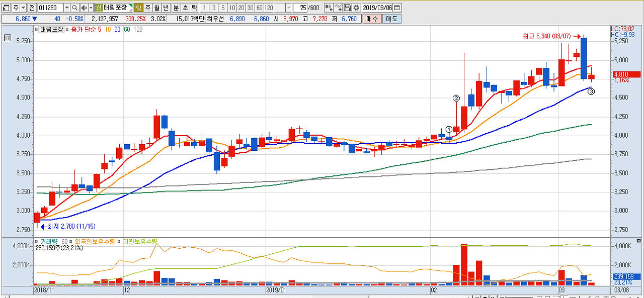Viewport: 644px width, 298px height.
Task: Click the speaker sound icon
Action: pos(84,8)
